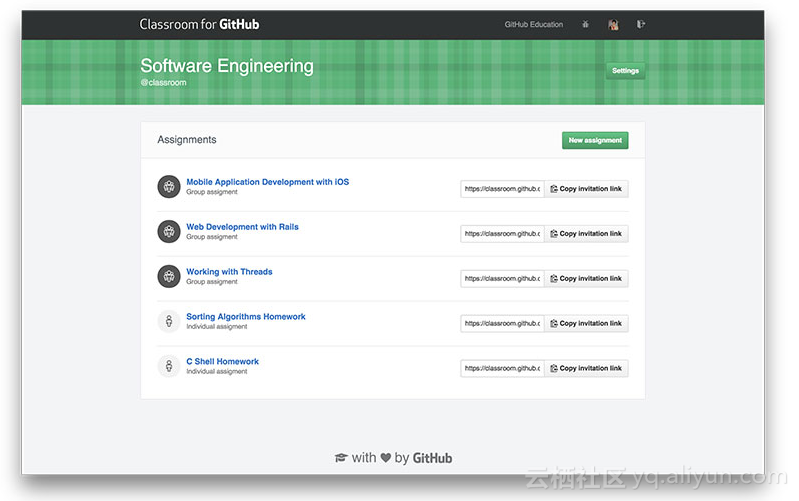Open the GitHub Education link

pos(534,24)
